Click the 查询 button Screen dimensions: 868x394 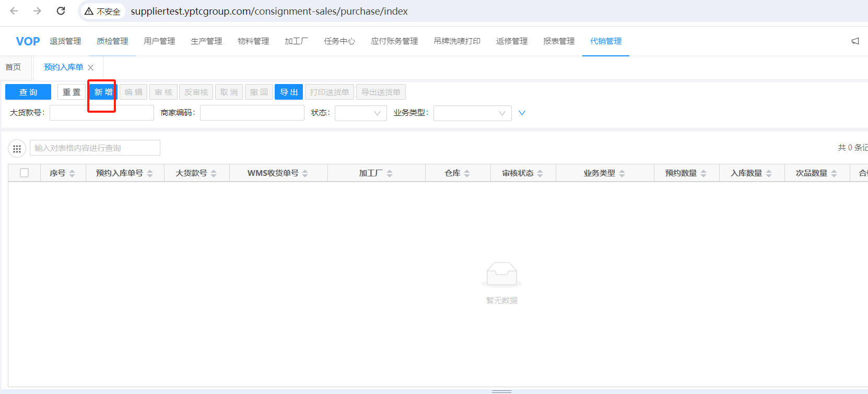click(x=28, y=92)
